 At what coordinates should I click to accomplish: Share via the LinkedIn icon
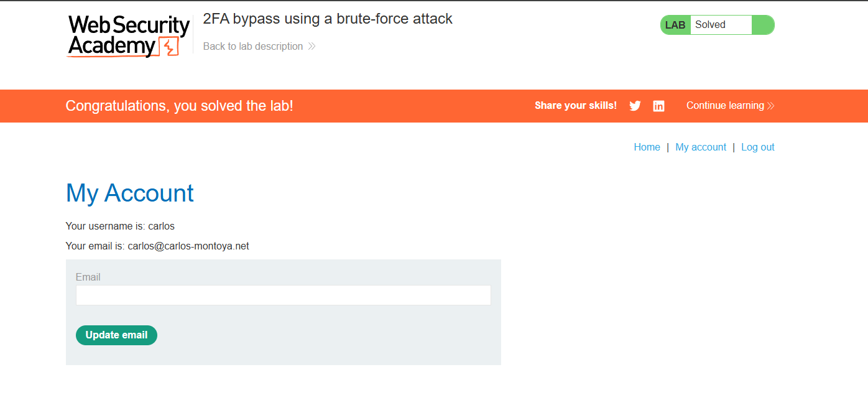pos(658,106)
